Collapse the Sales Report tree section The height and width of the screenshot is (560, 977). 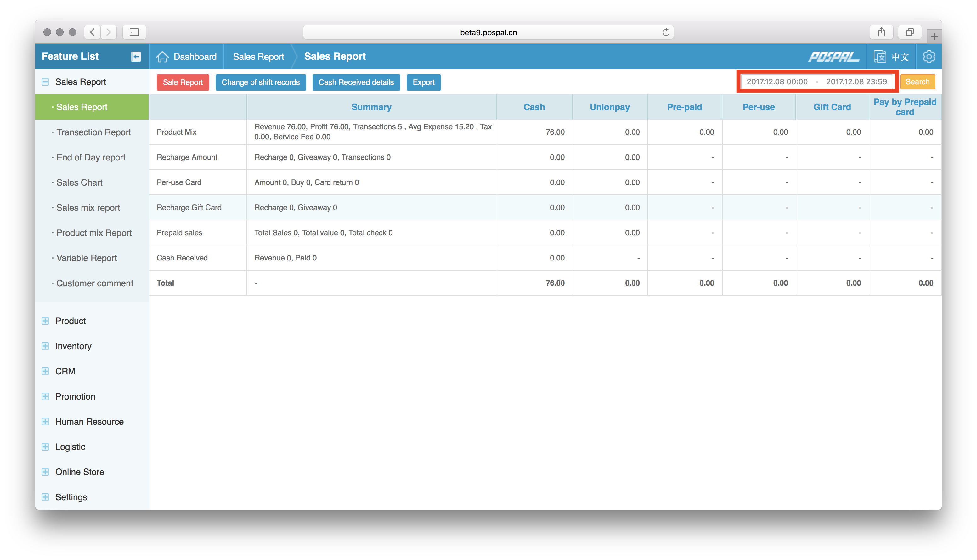45,82
